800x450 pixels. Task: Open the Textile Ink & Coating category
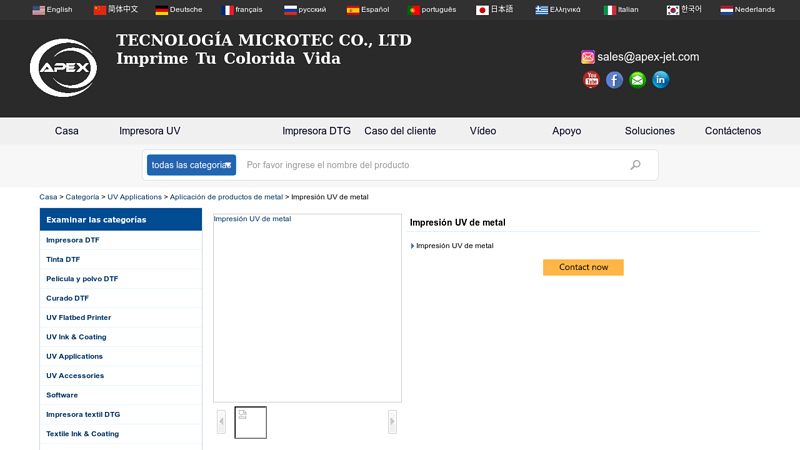82,434
